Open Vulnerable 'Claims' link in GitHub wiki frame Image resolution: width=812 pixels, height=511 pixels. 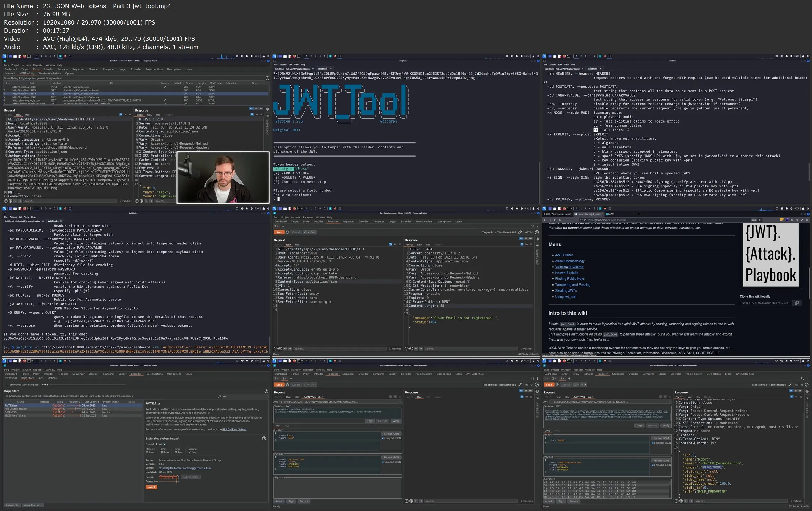pyautogui.click(x=569, y=267)
